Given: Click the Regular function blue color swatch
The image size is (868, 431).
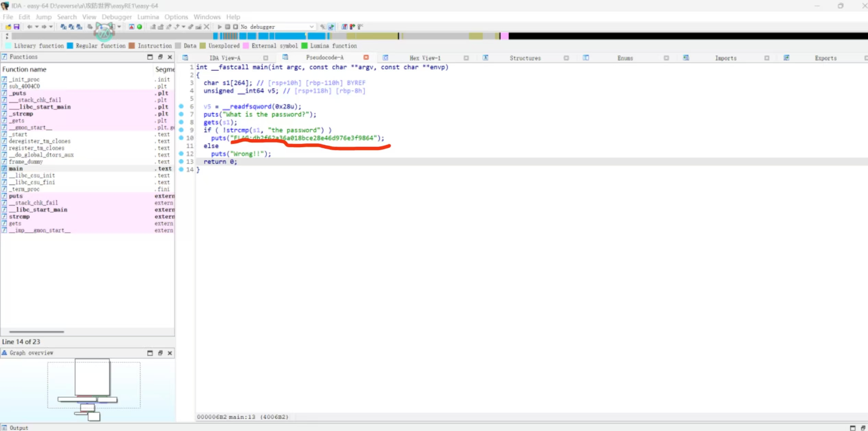Looking at the screenshot, I should click(x=70, y=46).
